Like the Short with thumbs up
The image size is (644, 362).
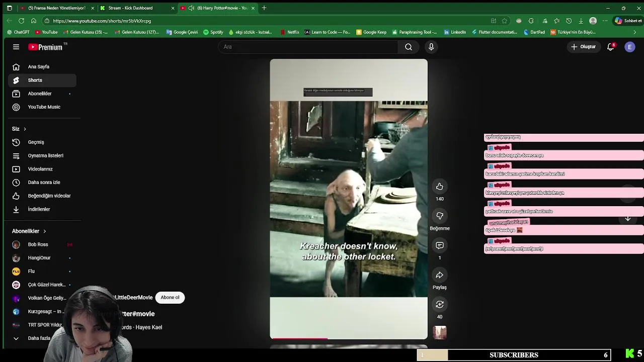(x=440, y=187)
